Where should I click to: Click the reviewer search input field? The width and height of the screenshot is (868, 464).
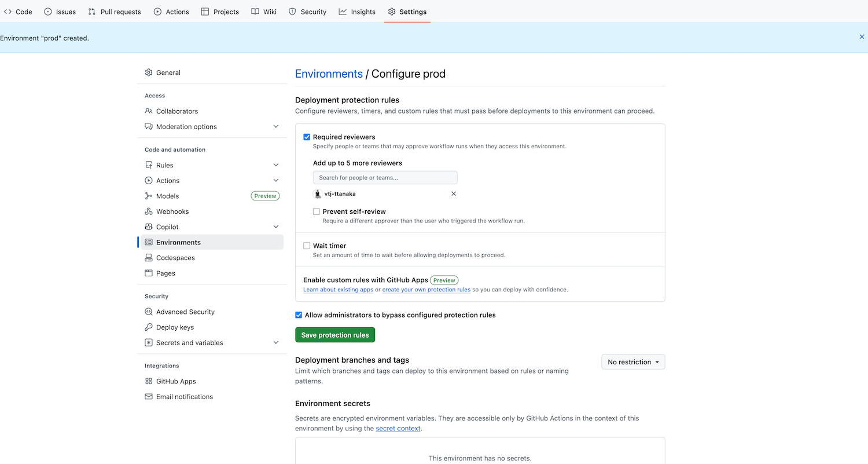(385, 177)
